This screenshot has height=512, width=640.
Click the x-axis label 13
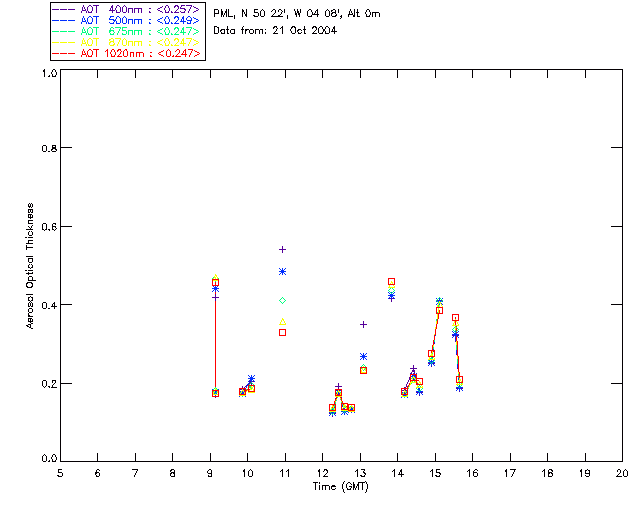tap(360, 473)
